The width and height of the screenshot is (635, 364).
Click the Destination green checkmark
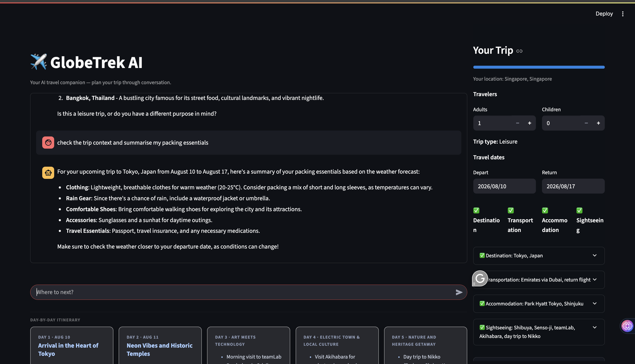click(476, 211)
